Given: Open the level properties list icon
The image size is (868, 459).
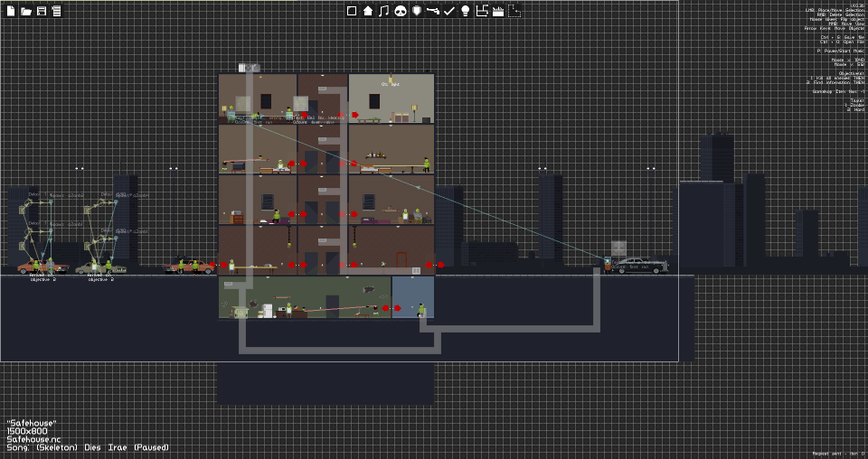Looking at the screenshot, I should click(56, 11).
